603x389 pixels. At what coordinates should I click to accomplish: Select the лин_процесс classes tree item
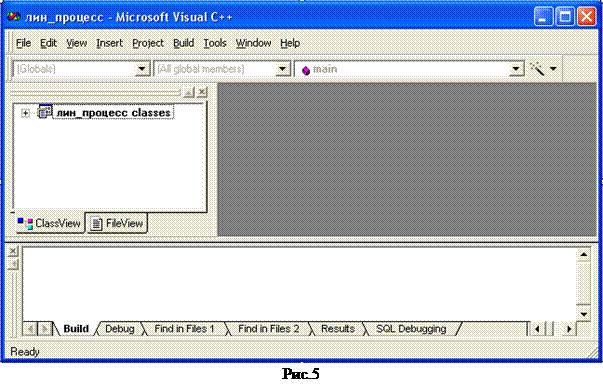[x=113, y=113]
